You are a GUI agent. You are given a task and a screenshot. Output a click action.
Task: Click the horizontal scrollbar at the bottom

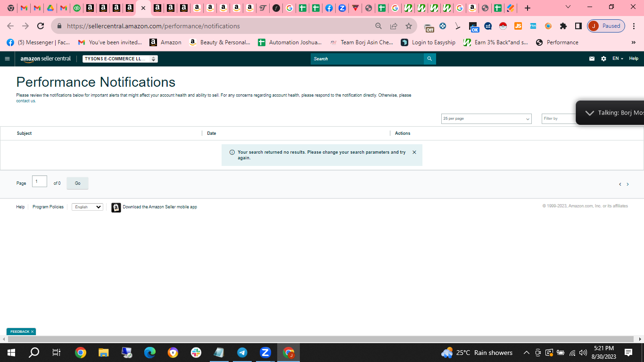tap(321, 339)
